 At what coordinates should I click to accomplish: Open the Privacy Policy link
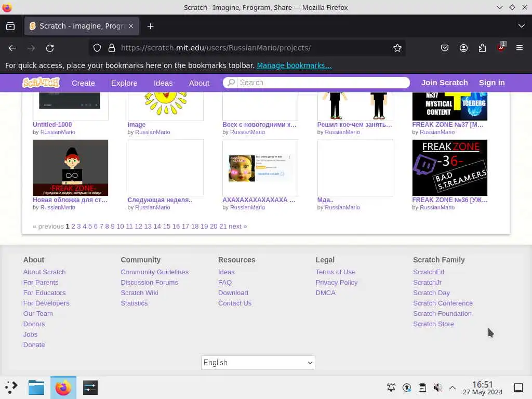click(x=337, y=282)
